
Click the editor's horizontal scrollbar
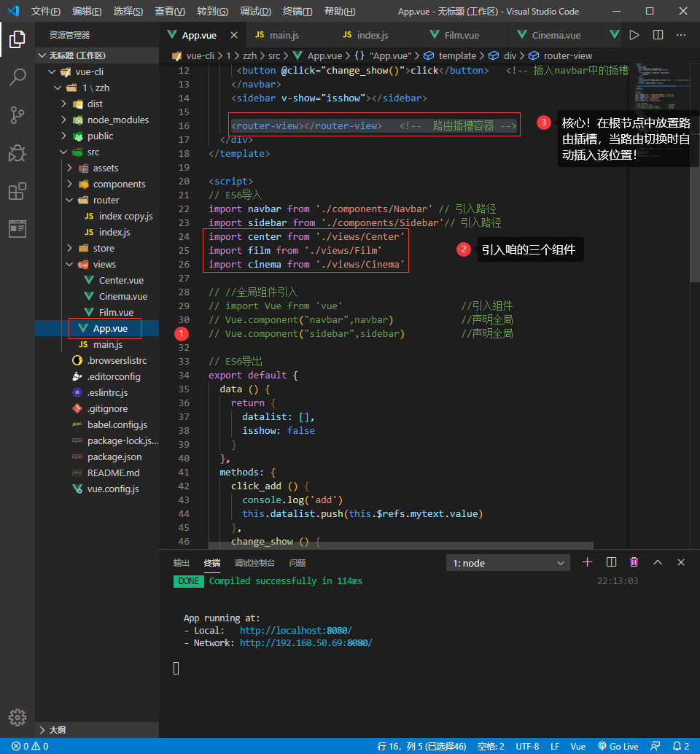click(401, 545)
